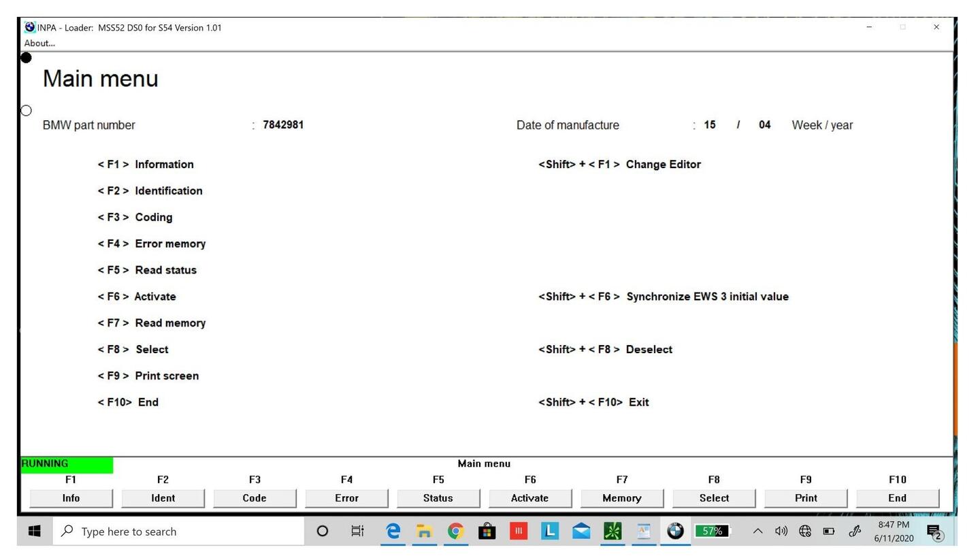This screenshot has height=560, width=980.
Task: Expand hidden system tray icons chevron
Action: [x=757, y=531]
